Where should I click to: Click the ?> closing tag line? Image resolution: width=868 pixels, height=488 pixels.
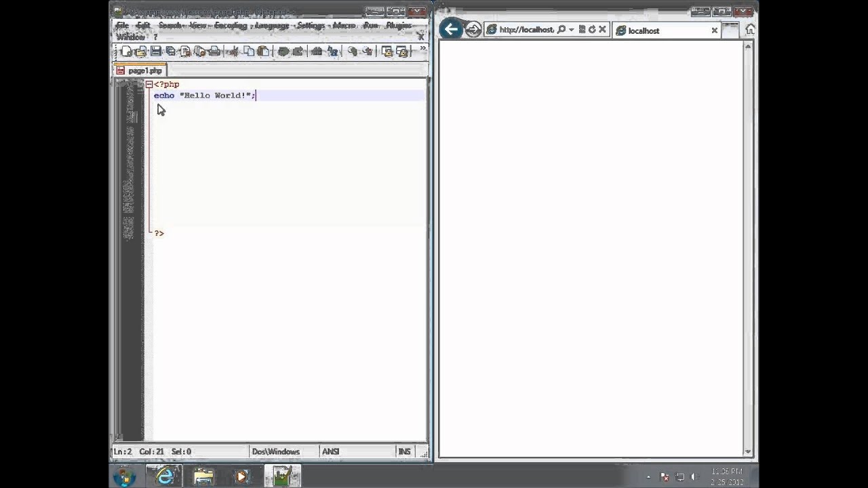159,233
